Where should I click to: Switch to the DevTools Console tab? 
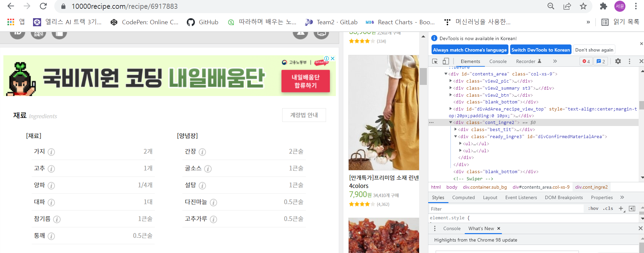tap(498, 61)
